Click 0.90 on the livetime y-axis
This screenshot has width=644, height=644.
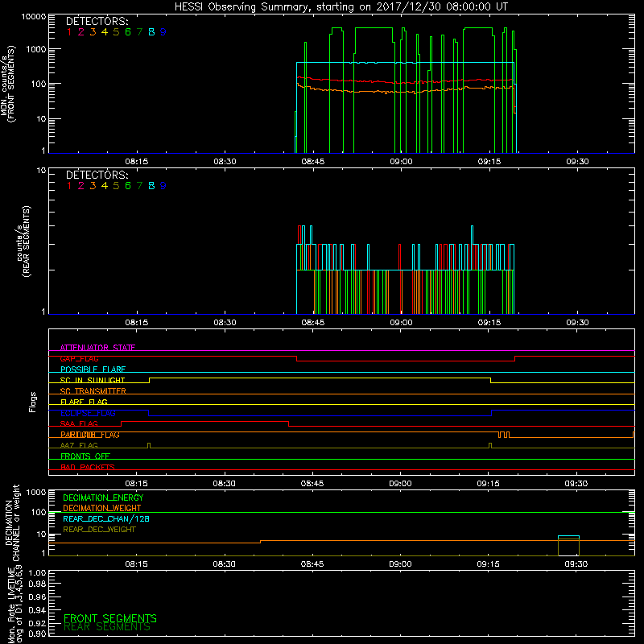point(37,634)
